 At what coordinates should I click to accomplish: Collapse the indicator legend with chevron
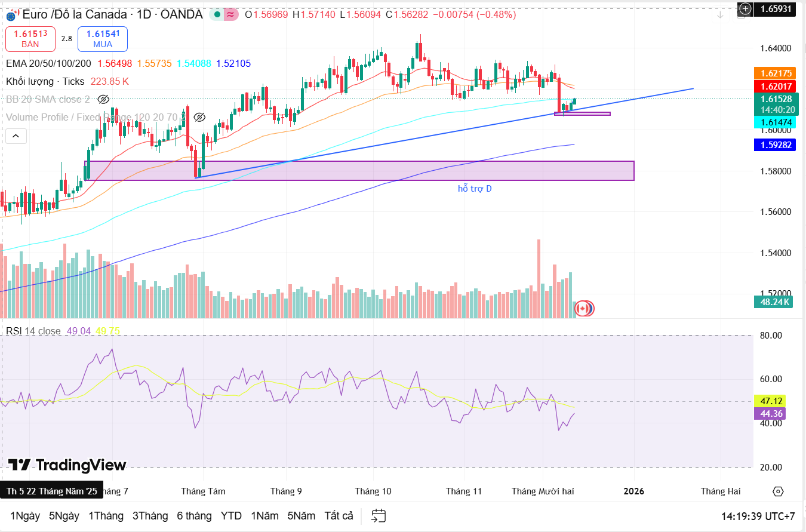point(16,137)
